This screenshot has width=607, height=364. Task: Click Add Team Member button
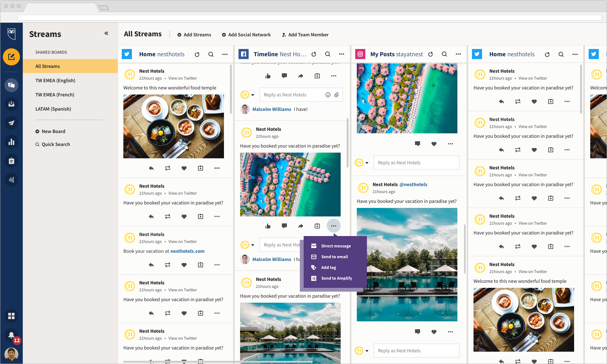[x=305, y=35]
